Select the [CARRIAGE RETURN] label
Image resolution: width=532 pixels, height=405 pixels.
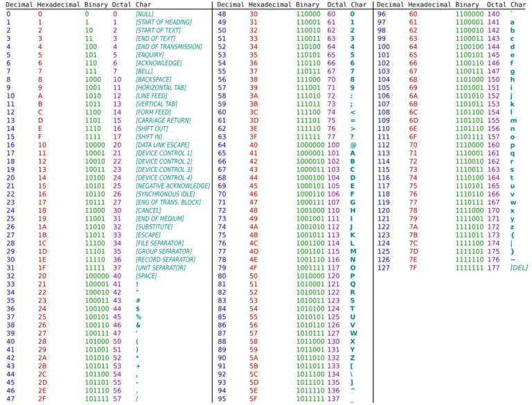click(163, 121)
